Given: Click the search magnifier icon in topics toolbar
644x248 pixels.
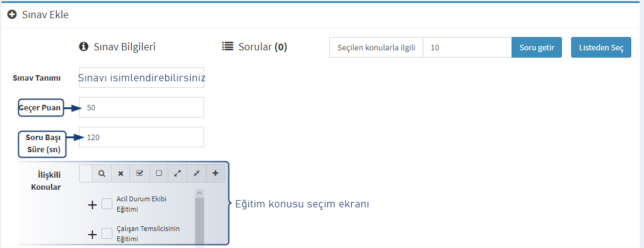Looking at the screenshot, I should coord(101,173).
